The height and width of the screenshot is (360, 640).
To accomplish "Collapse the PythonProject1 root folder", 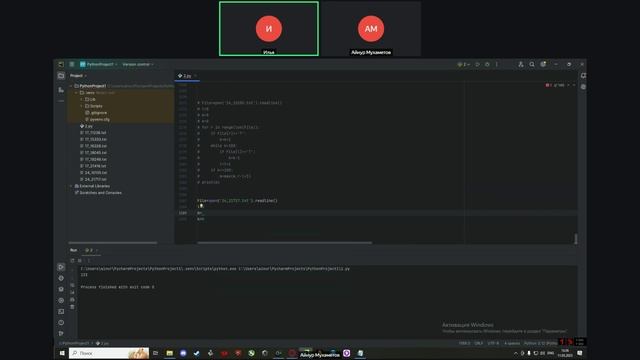I will coord(71,86).
